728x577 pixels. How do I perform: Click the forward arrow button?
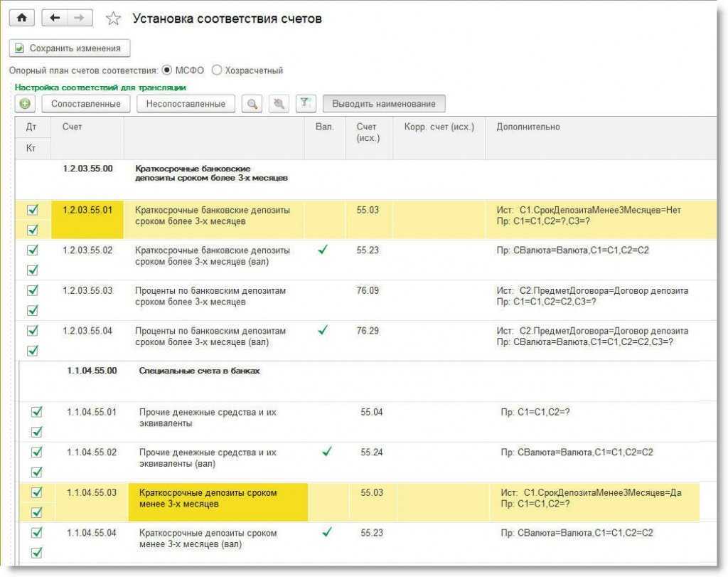click(x=80, y=18)
